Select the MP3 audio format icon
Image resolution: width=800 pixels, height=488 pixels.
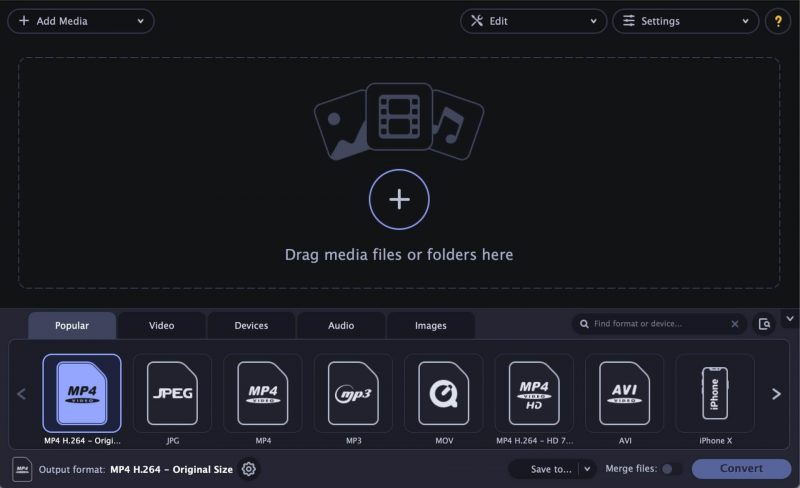pos(353,394)
